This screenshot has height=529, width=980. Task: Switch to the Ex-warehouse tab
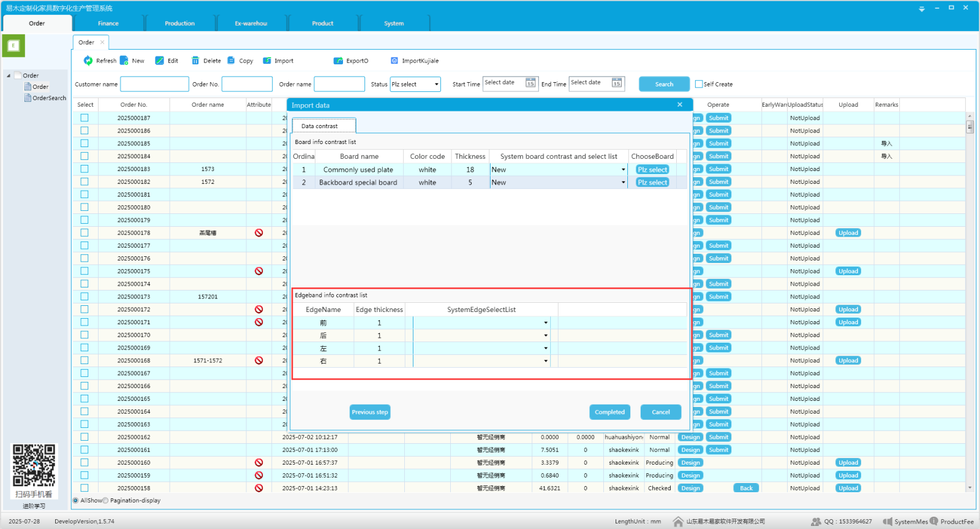(x=251, y=23)
